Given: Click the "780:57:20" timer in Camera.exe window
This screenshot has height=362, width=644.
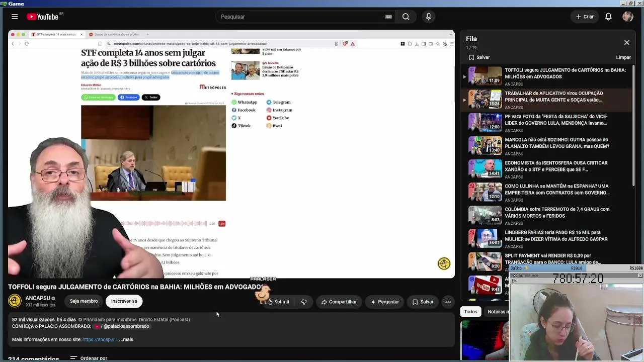Looking at the screenshot, I should (578, 279).
